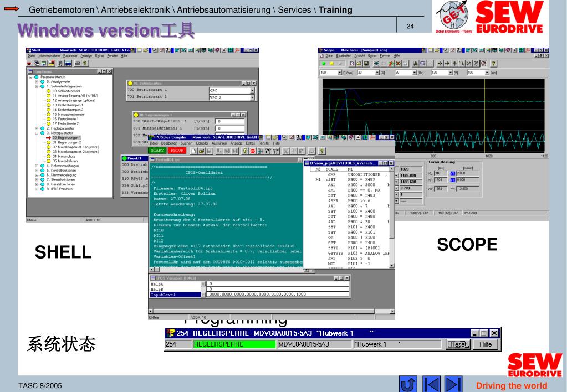
Task: Expand the 2. Reglerparameter tree node
Action: (37, 128)
